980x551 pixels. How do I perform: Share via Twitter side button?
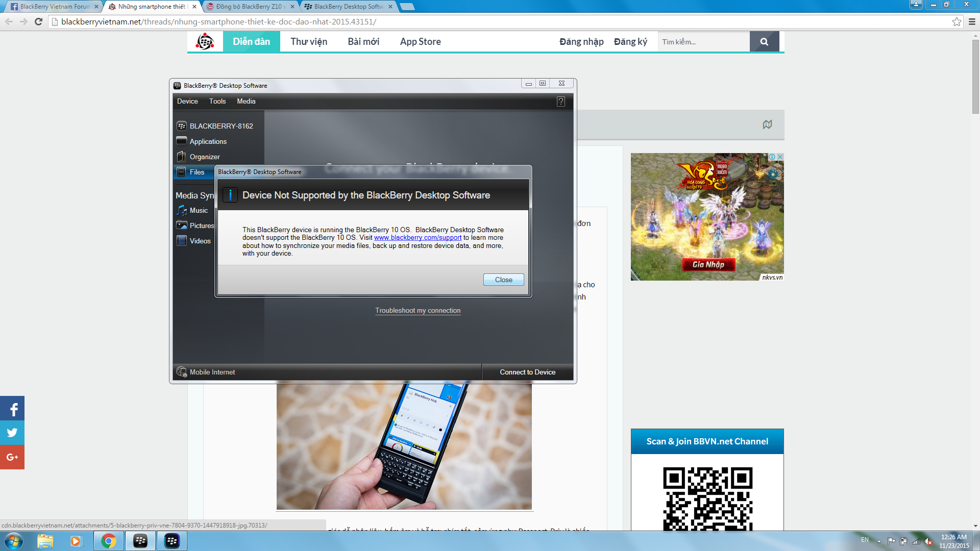point(12,433)
